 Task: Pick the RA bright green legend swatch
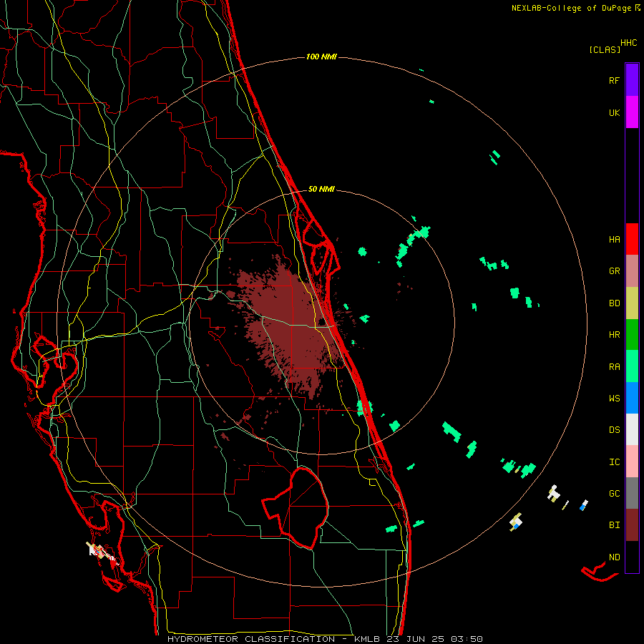coord(632,366)
